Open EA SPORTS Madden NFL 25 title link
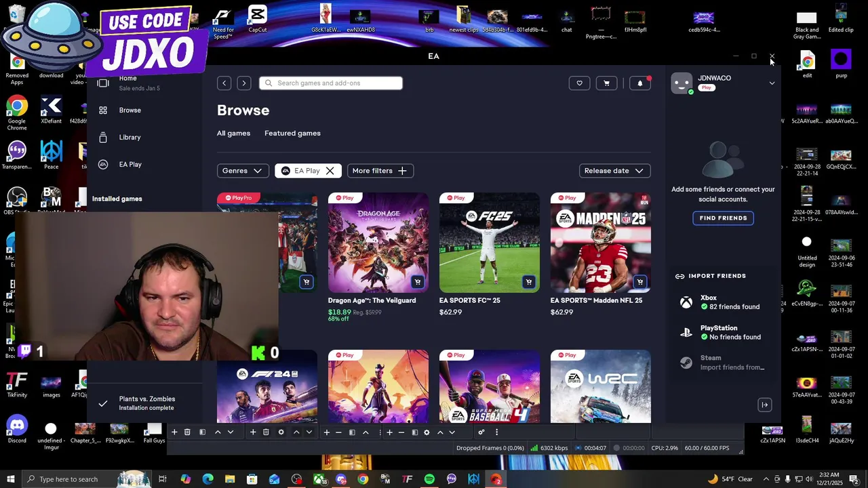 [x=596, y=301]
